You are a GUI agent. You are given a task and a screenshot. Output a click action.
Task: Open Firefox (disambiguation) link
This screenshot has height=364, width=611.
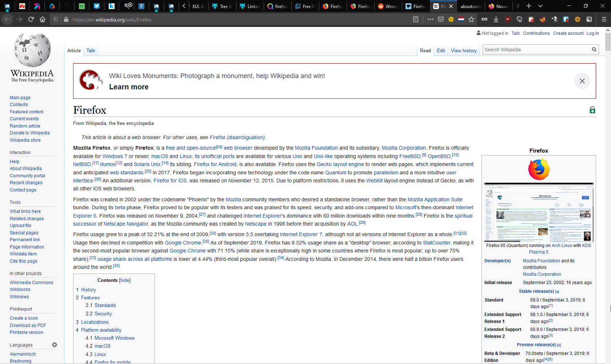coord(237,137)
